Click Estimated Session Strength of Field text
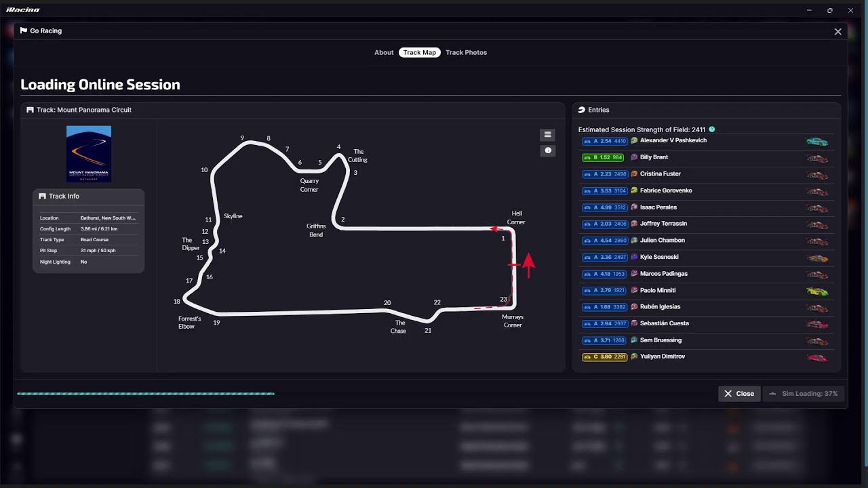Image resolution: width=868 pixels, height=488 pixels. coord(642,129)
